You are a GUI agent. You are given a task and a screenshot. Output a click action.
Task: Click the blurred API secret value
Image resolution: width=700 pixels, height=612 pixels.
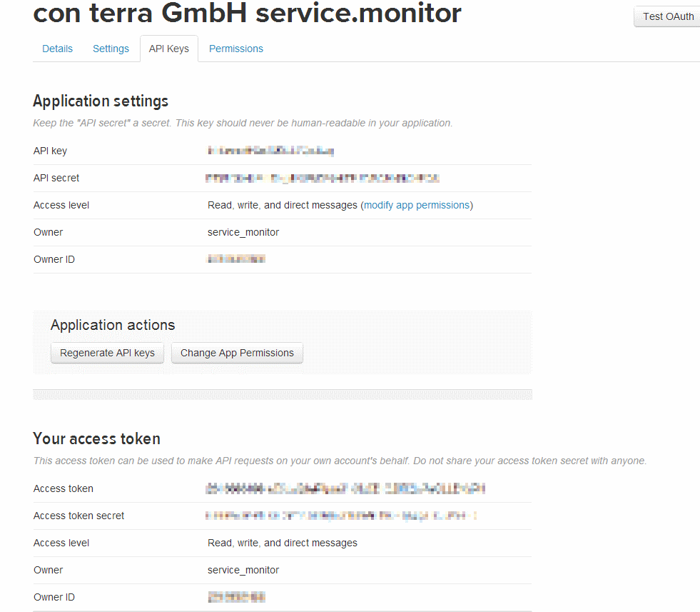pos(322,178)
